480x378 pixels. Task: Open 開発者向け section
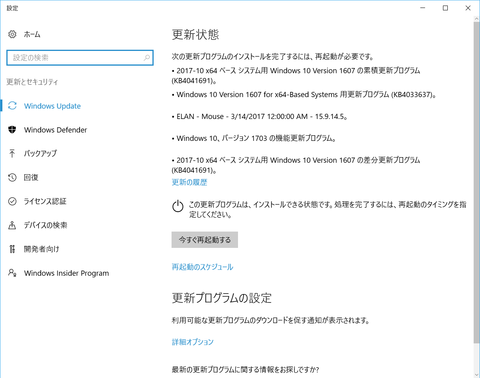point(41,249)
